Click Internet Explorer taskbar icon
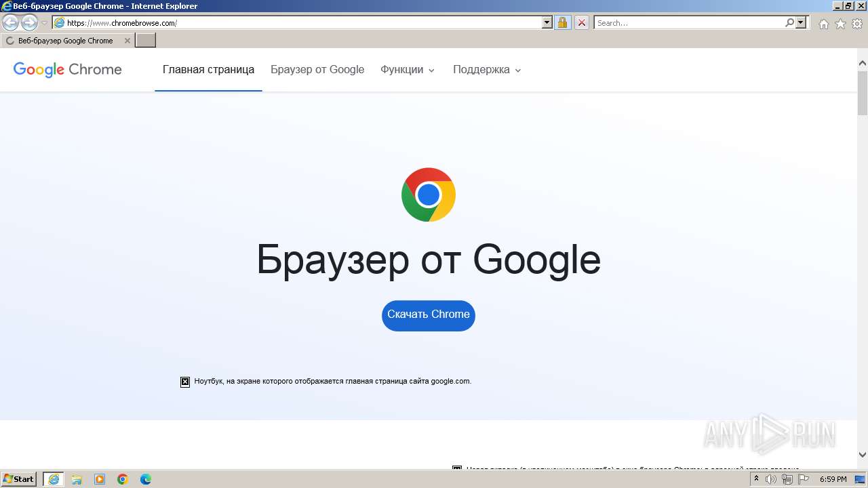This screenshot has width=868, height=488. pos(54,479)
